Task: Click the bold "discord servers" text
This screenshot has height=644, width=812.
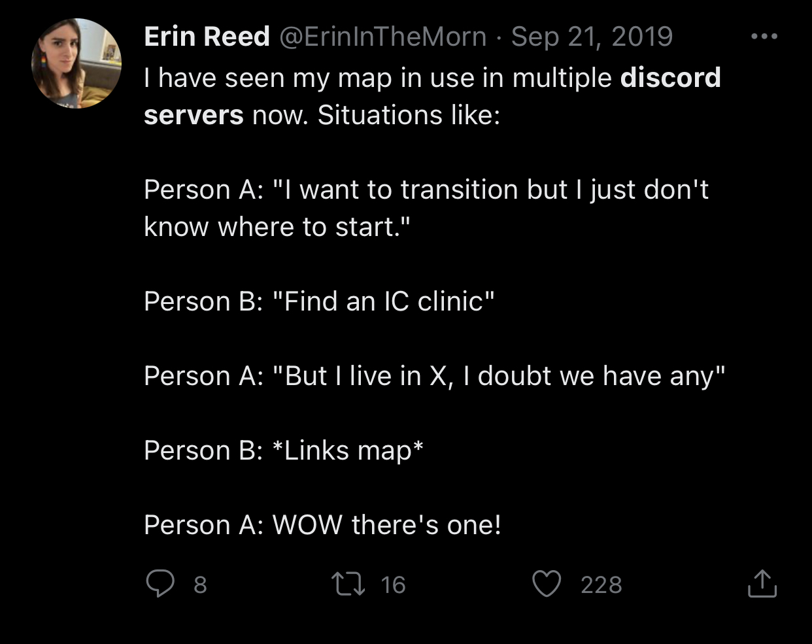Action: pos(670,78)
